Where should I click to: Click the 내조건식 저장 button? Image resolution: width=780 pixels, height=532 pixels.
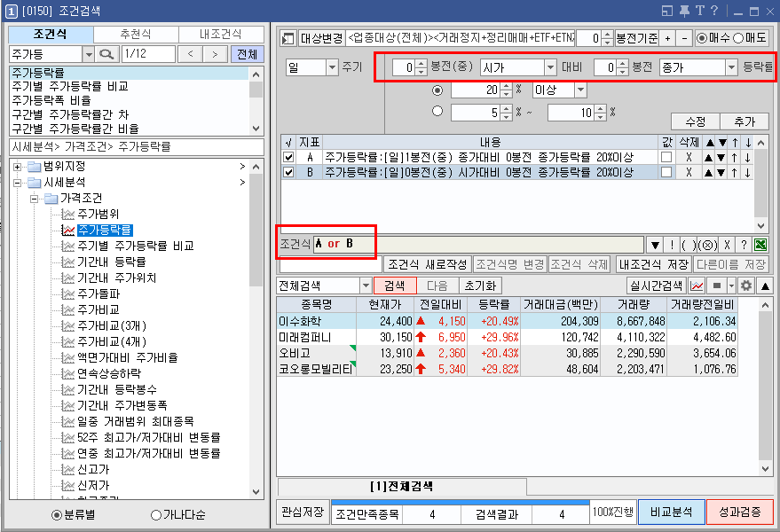(654, 264)
